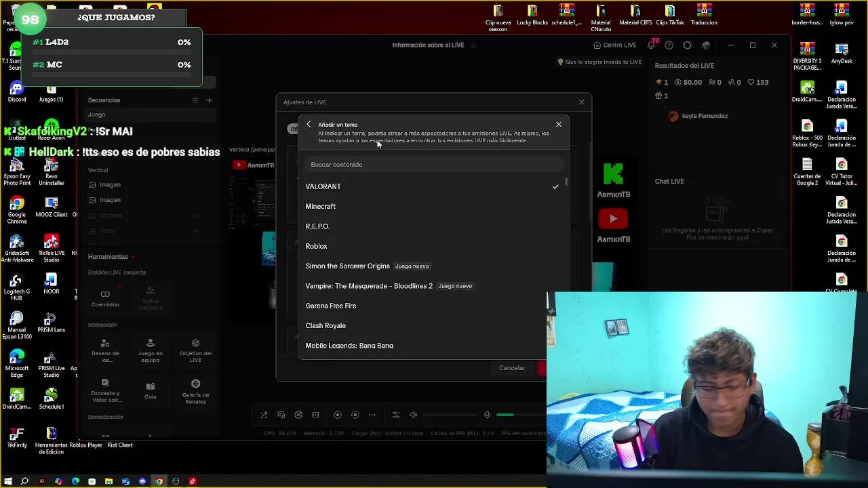Open Chrome from the taskbar
This screenshot has height=488, width=868.
[x=159, y=481]
